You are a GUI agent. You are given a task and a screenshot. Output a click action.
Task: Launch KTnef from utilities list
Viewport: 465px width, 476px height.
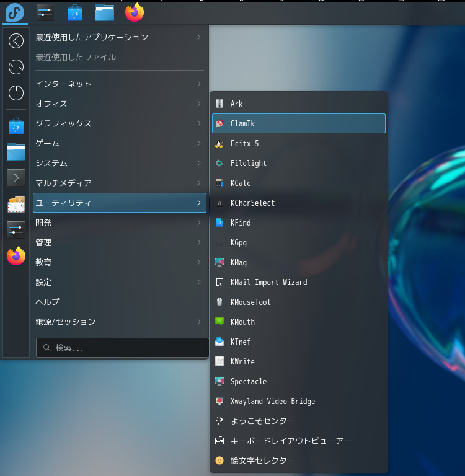pyautogui.click(x=299, y=342)
